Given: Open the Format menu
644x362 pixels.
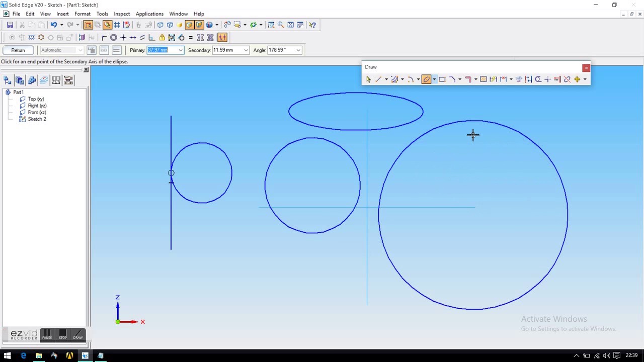Looking at the screenshot, I should pos(83,14).
